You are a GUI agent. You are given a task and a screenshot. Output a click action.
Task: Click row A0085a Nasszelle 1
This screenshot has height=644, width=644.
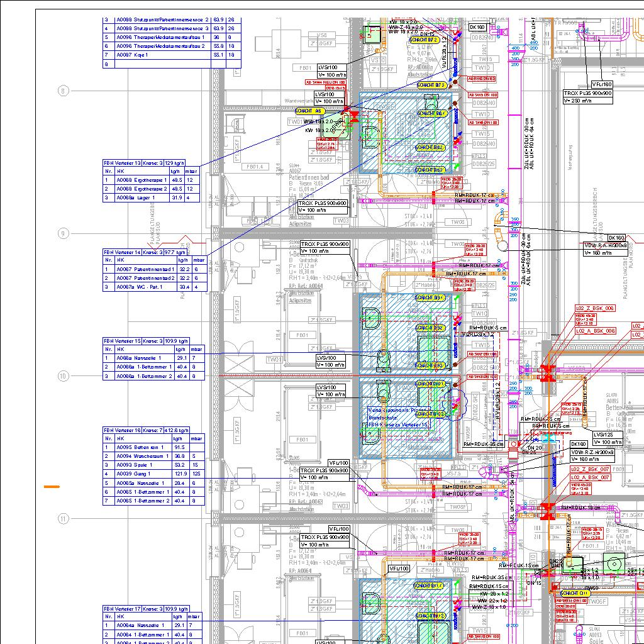point(153,483)
